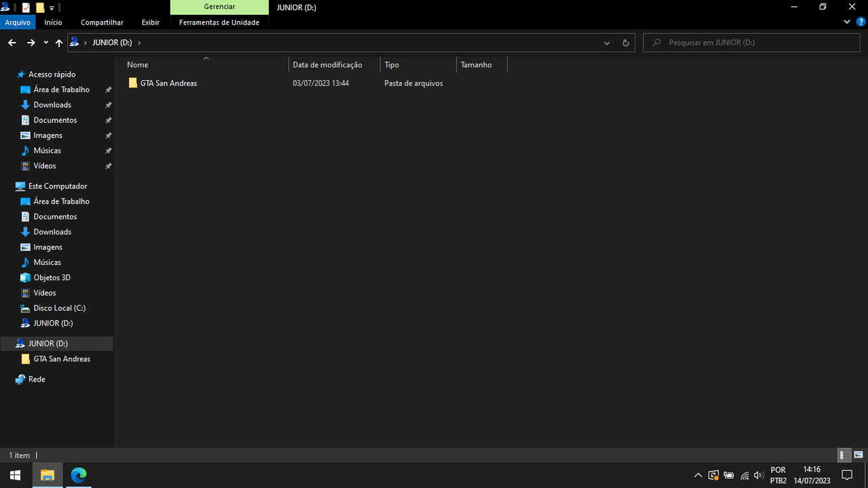Viewport: 868px width, 488px height.
Task: Select Este Computador in navigation pane
Action: 58,186
